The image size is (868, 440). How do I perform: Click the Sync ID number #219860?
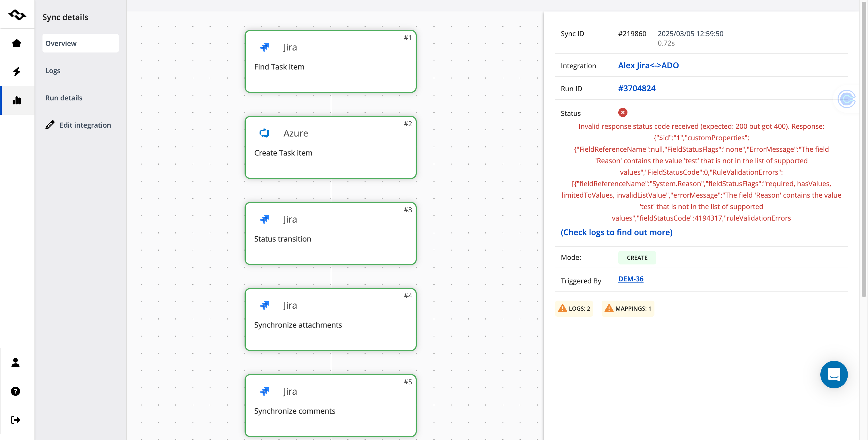point(632,34)
